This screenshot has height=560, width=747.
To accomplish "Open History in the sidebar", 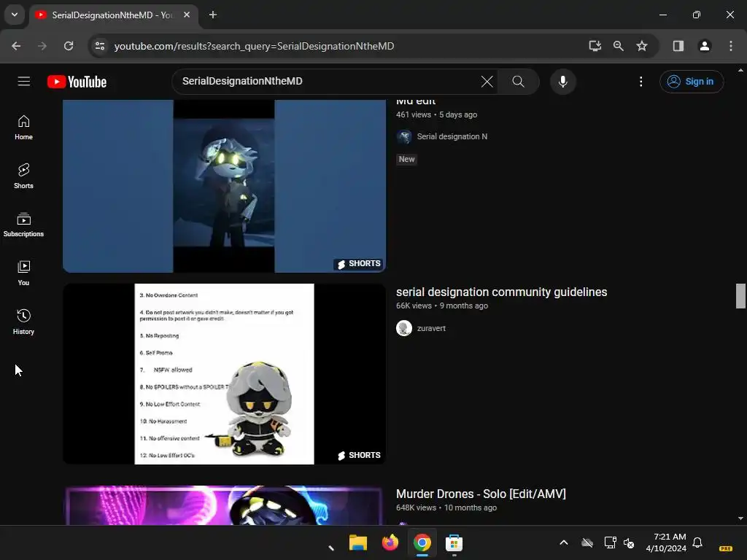I will pyautogui.click(x=23, y=322).
